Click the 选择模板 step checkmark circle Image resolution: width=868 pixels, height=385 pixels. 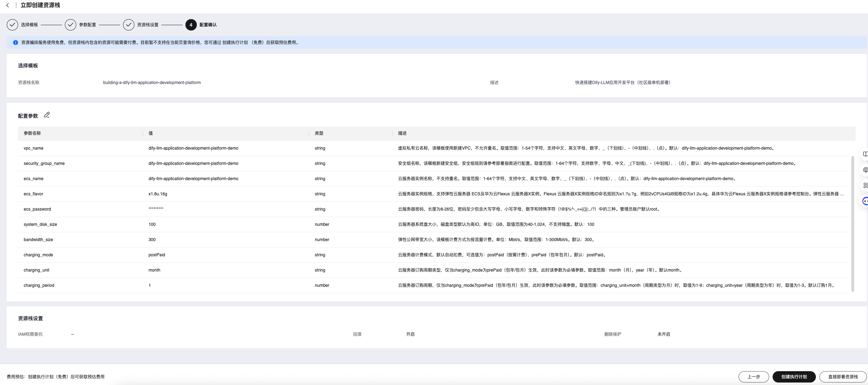[12, 25]
